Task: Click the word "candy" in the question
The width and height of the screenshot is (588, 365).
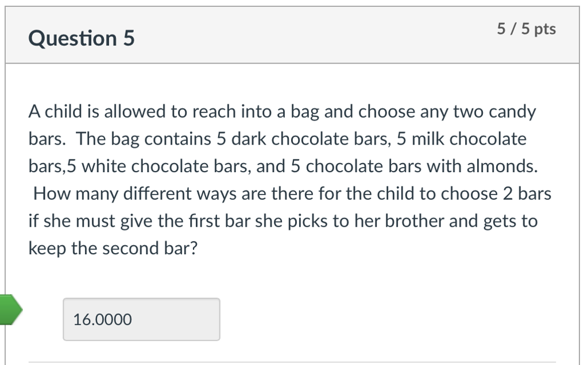Action: pyautogui.click(x=512, y=111)
